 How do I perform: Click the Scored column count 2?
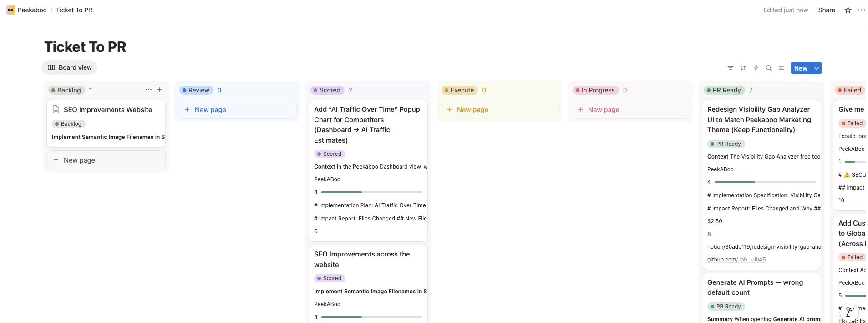[x=350, y=90]
